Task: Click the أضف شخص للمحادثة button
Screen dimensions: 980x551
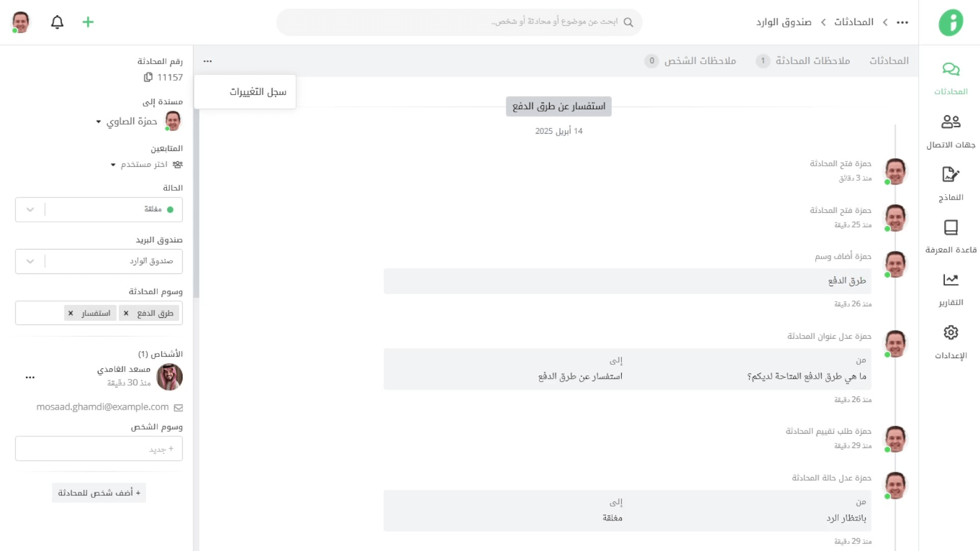Action: coord(99,493)
